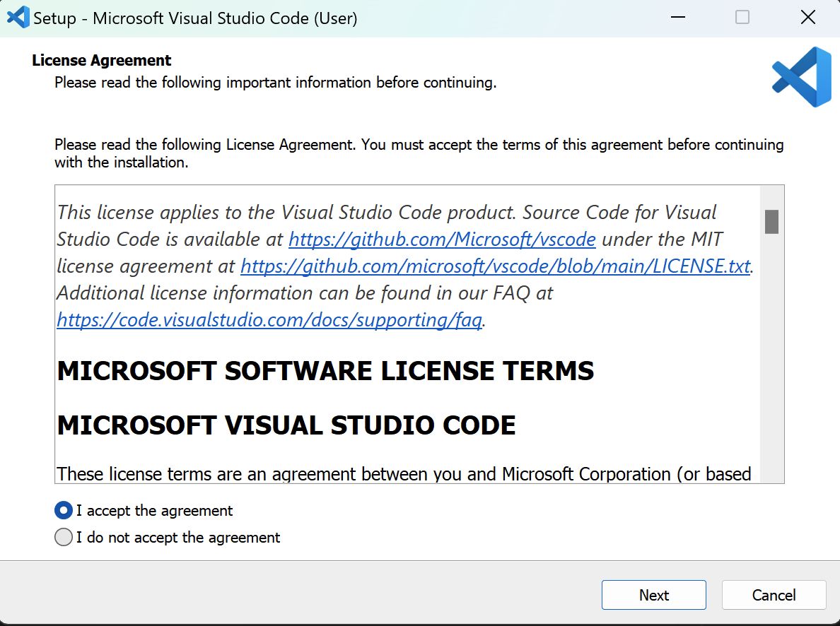Open the github.com/Microsoft/vscode link
The height and width of the screenshot is (626, 840).
(442, 240)
